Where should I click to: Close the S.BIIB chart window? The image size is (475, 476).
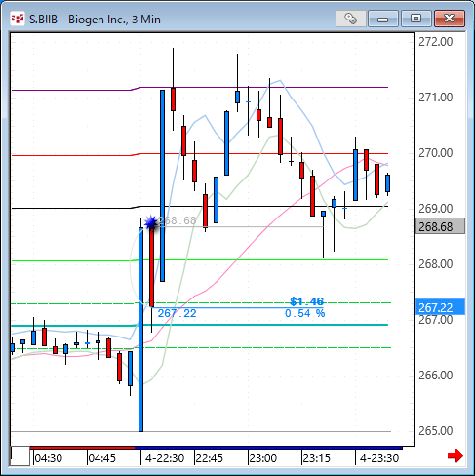(450, 19)
